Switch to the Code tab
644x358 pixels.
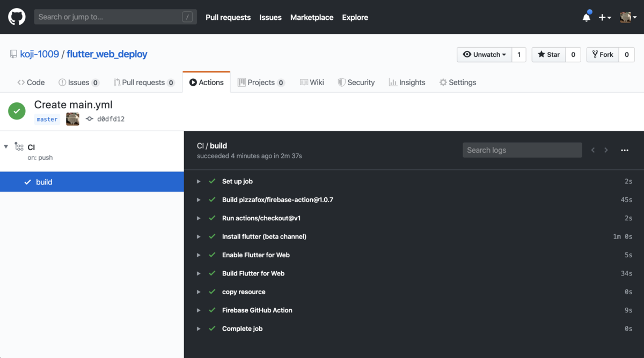tap(31, 83)
